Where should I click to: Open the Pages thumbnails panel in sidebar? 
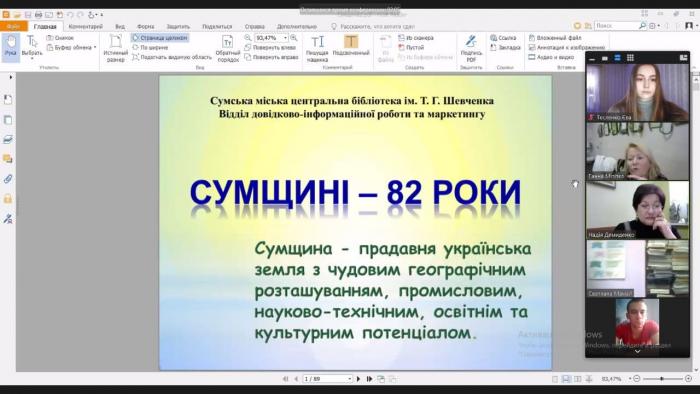point(8,120)
